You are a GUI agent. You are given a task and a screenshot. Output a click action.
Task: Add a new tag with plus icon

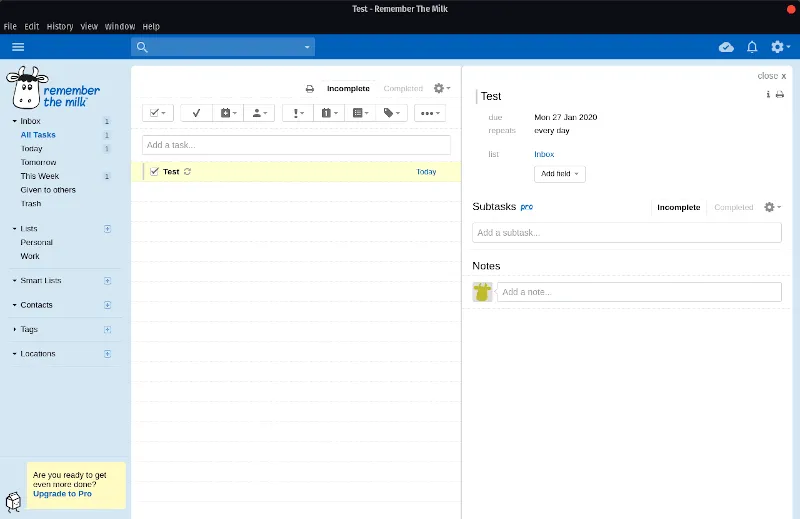coord(107,330)
